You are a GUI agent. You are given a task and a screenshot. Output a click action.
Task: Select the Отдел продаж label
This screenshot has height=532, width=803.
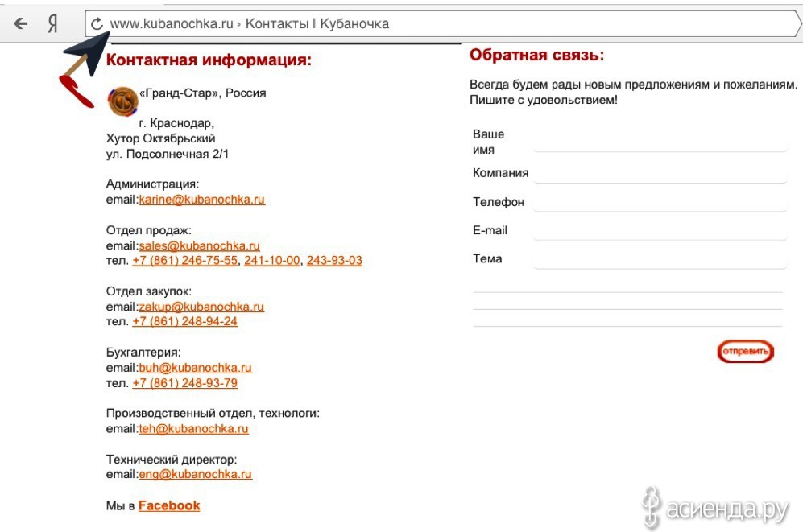[148, 230]
